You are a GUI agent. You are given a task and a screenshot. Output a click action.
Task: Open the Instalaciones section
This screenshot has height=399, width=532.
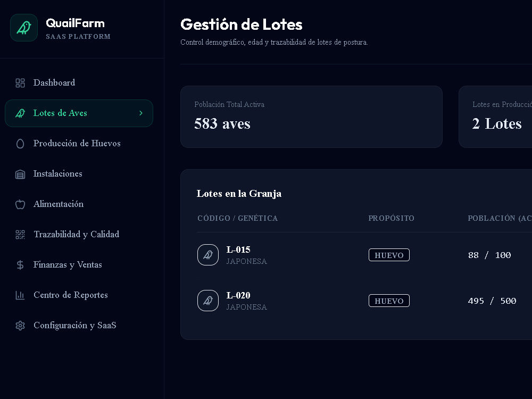point(79,174)
